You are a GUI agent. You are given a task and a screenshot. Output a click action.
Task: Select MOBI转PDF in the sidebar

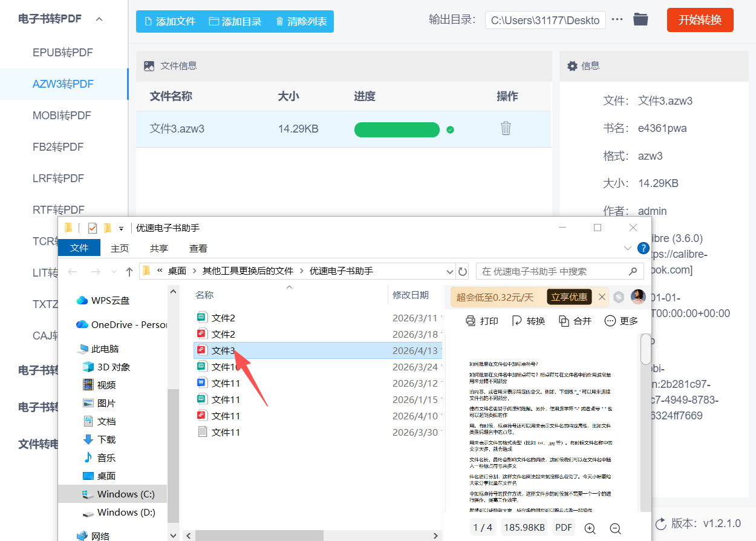(x=63, y=116)
